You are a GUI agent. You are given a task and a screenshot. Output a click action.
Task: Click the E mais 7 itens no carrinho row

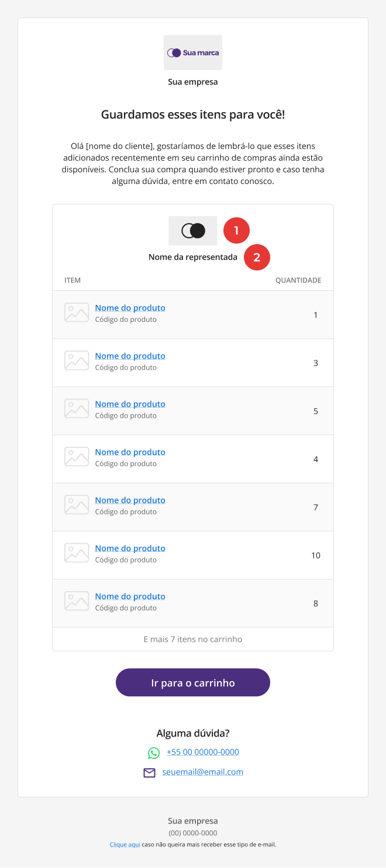(193, 639)
